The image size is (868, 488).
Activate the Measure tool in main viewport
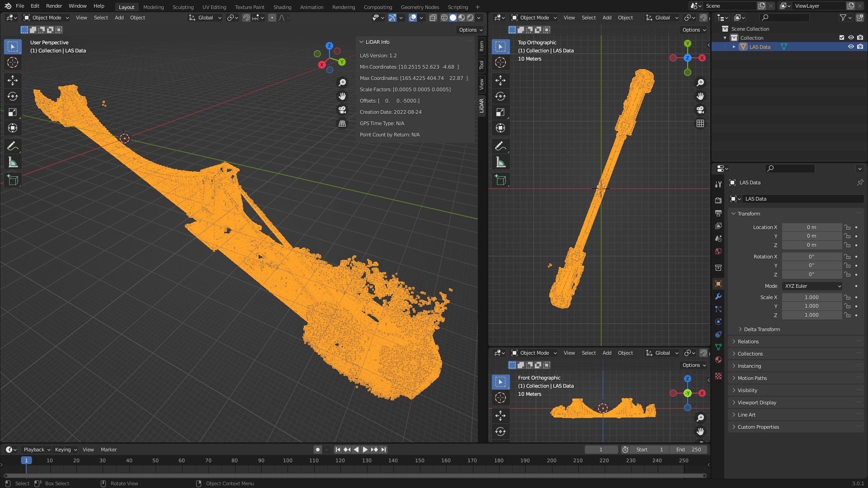13,162
